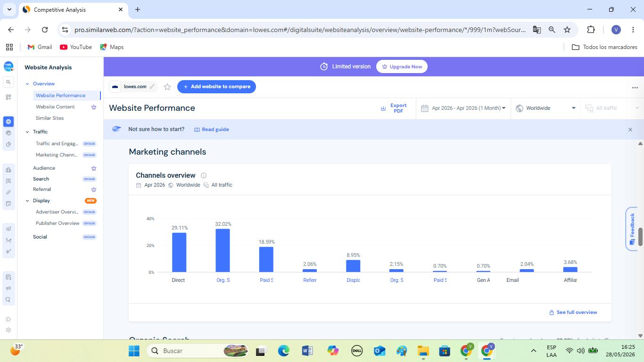The height and width of the screenshot is (362, 644).
Task: Click the Upgrade Now button
Action: 402,66
